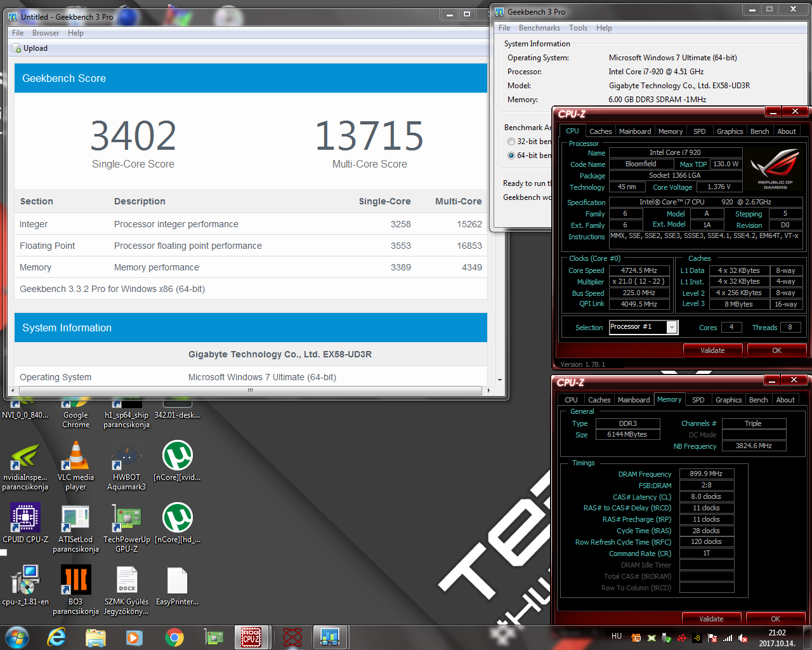Launch Internet Explorer from the taskbar
This screenshot has width=812, height=650.
pos(57,637)
